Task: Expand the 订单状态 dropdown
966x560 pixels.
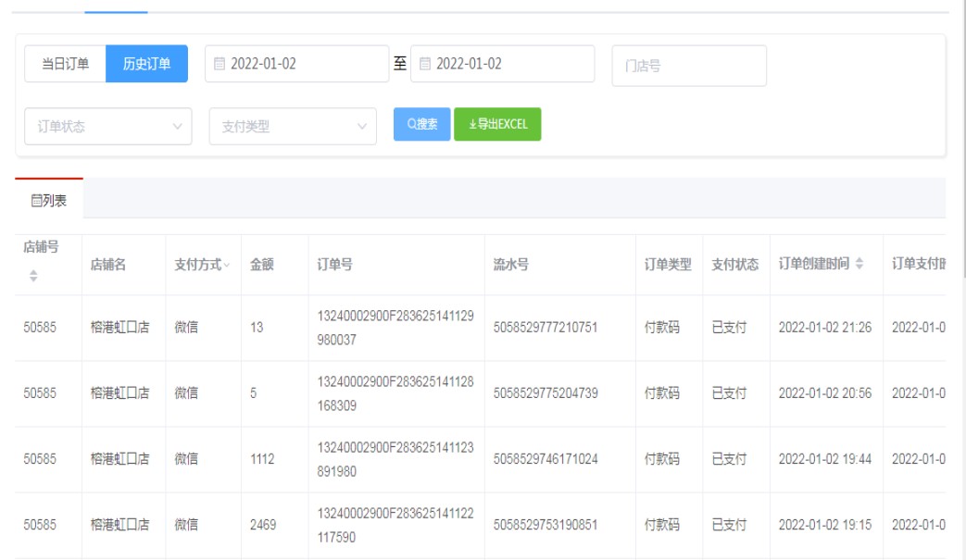Action: tap(108, 127)
